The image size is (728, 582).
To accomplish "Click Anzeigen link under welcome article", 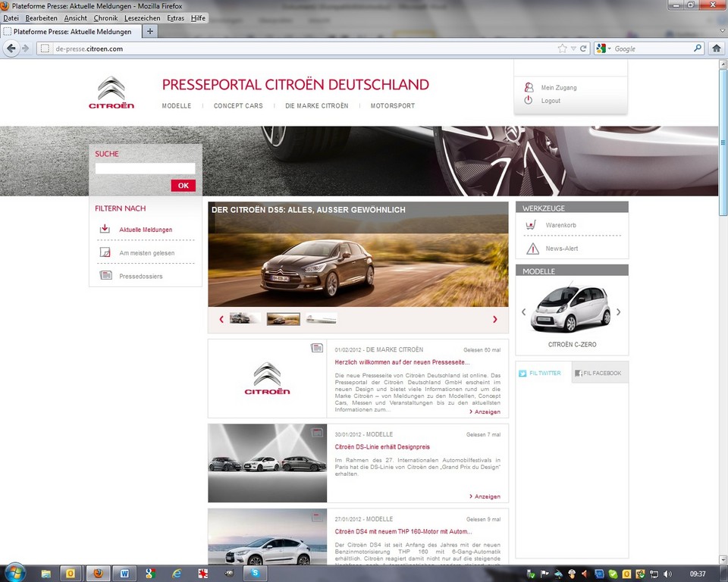I will tap(485, 411).
